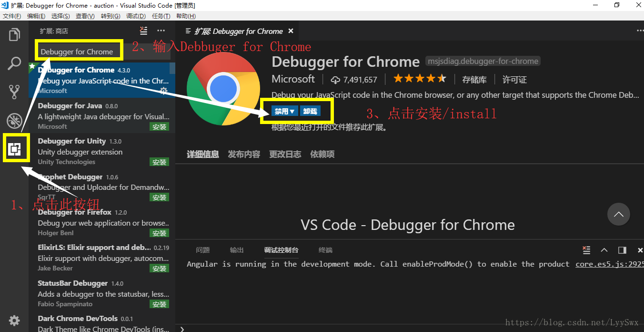Open the extensions panel more actions menu
This screenshot has height=332, width=644.
pos(161,31)
